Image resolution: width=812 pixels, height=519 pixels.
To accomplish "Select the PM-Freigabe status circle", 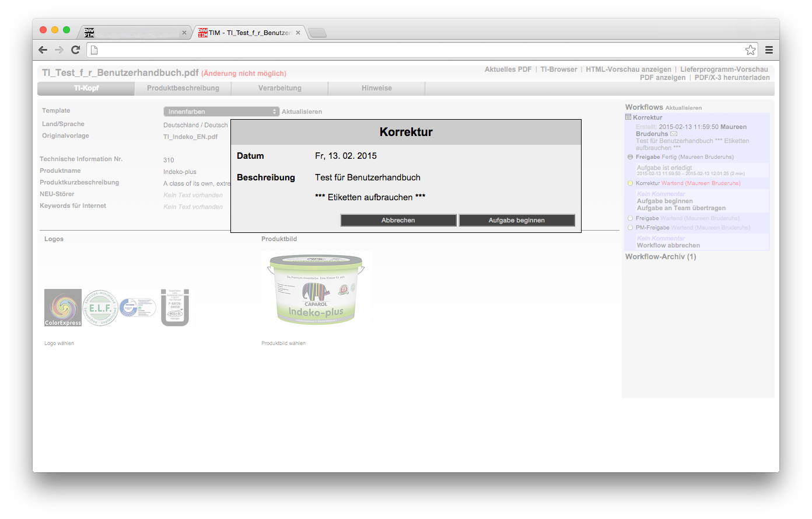I will click(x=630, y=228).
